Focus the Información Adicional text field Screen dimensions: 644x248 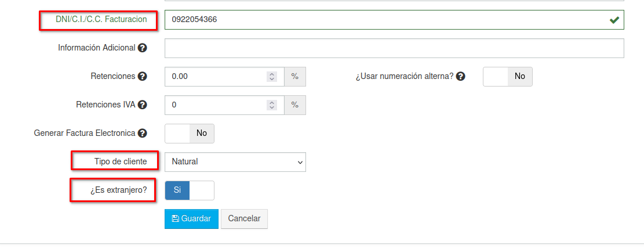coord(394,48)
